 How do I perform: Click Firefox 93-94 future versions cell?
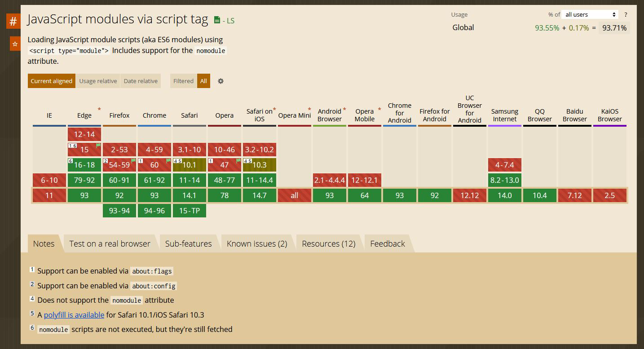coord(119,211)
